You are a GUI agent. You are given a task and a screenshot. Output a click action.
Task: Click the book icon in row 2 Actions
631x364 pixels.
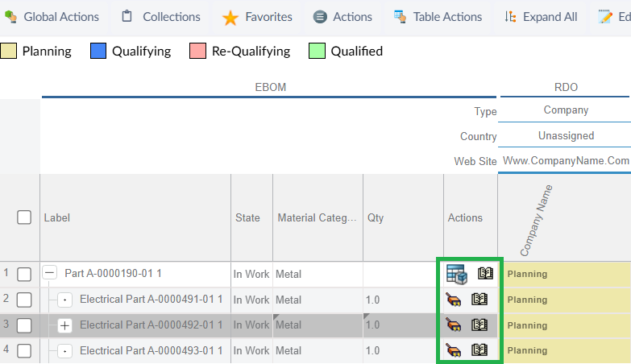[480, 300]
